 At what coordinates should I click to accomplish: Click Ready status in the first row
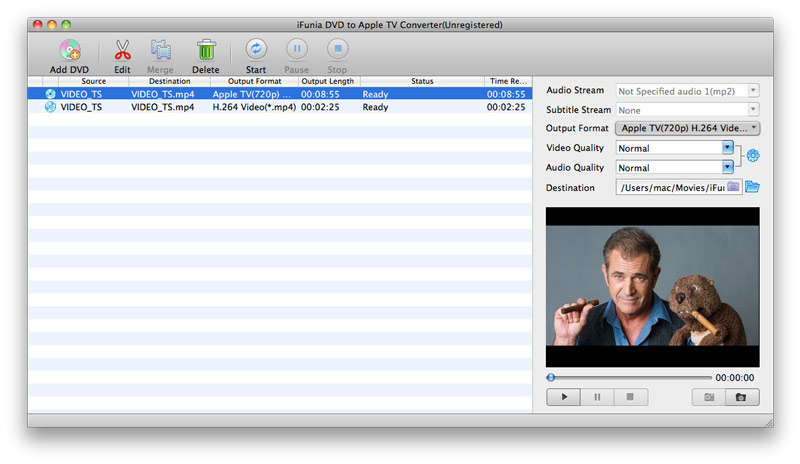pyautogui.click(x=376, y=94)
